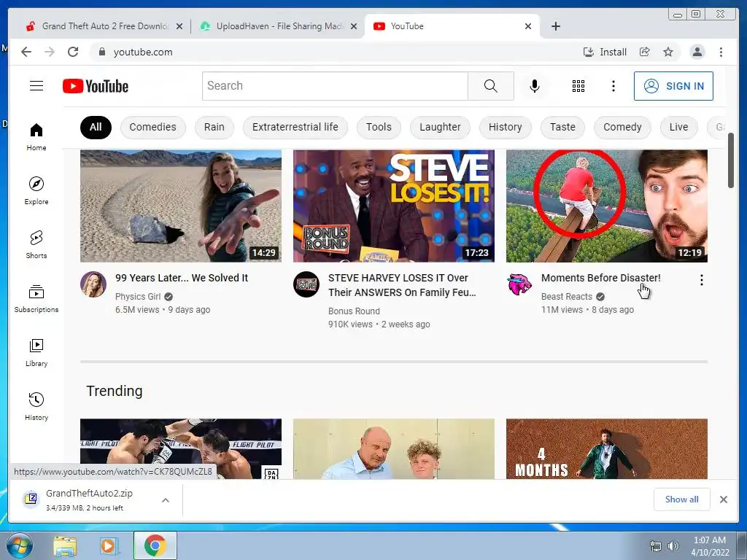Open Steve Loses It thumbnail
This screenshot has width=747, height=560.
[393, 206]
